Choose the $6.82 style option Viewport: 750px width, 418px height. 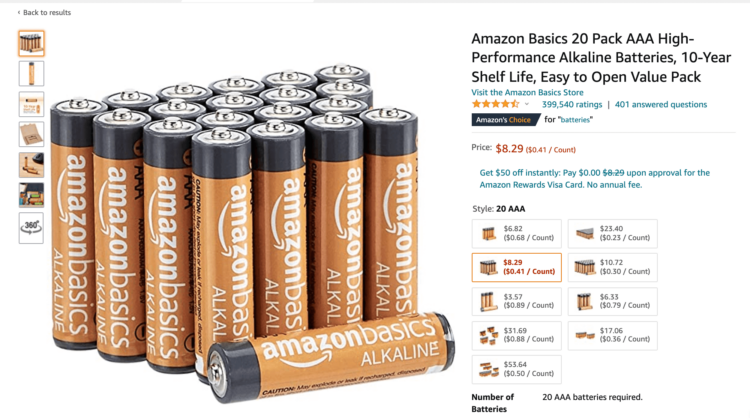click(517, 233)
